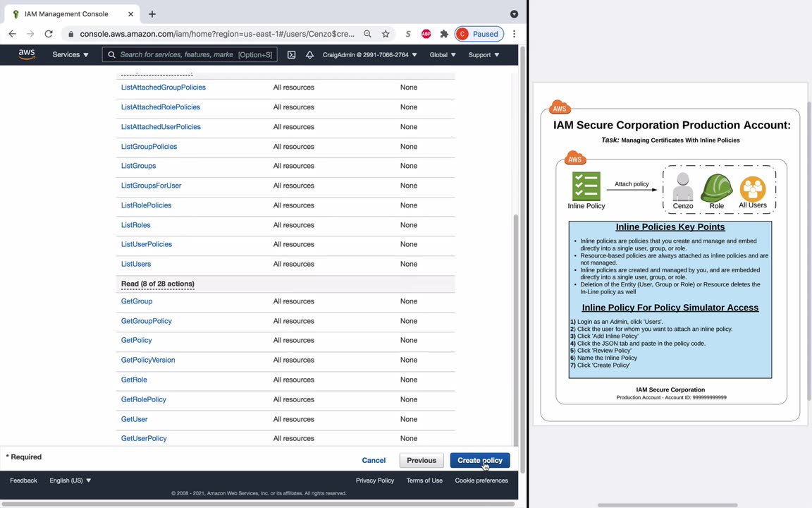Click the site lock icon
The width and height of the screenshot is (812, 508).
point(71,34)
